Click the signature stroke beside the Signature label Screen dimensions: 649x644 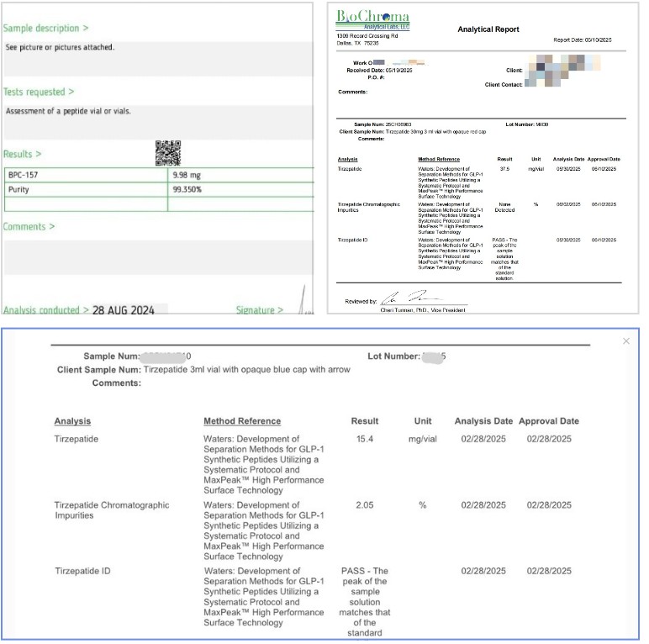tap(300, 301)
